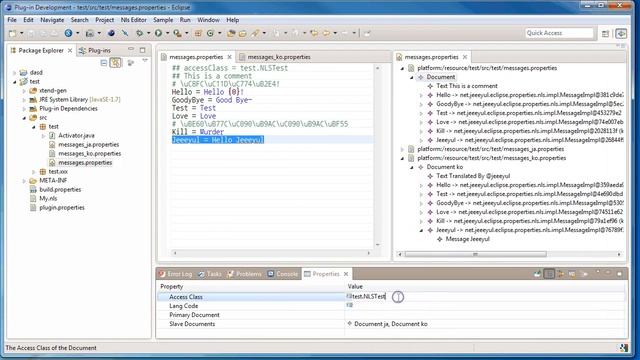The height and width of the screenshot is (360, 640).
Task: Switch to the Error Log tab
Action: point(176,274)
